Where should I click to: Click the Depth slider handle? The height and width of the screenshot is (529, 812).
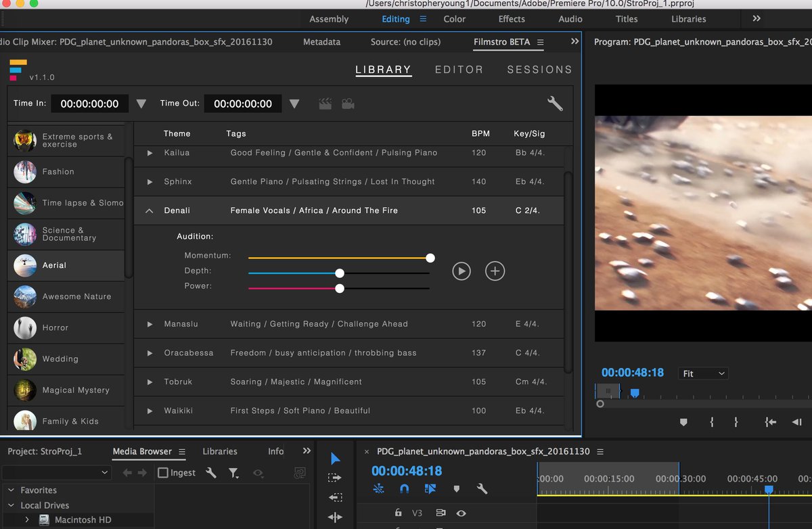(x=340, y=273)
